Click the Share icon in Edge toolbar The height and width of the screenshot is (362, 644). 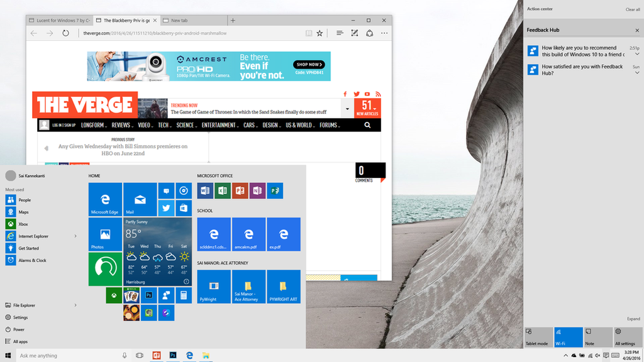pos(370,33)
